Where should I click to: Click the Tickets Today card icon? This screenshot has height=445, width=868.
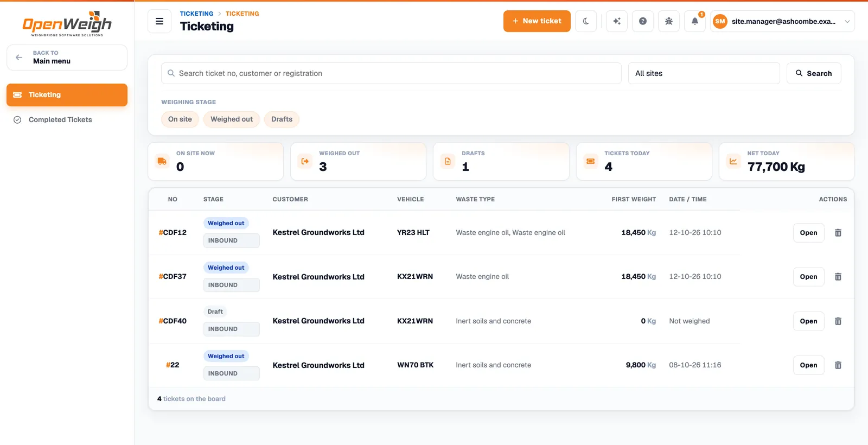pyautogui.click(x=591, y=161)
